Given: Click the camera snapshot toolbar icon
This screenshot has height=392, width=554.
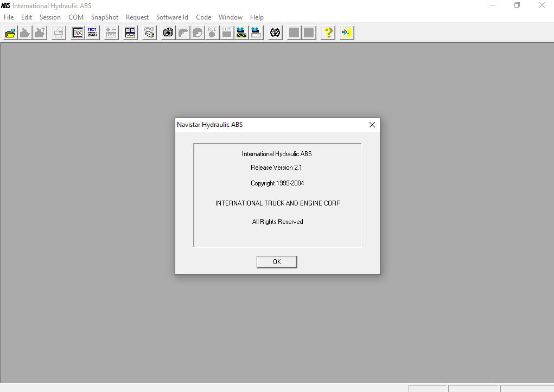Looking at the screenshot, I should click(x=168, y=33).
